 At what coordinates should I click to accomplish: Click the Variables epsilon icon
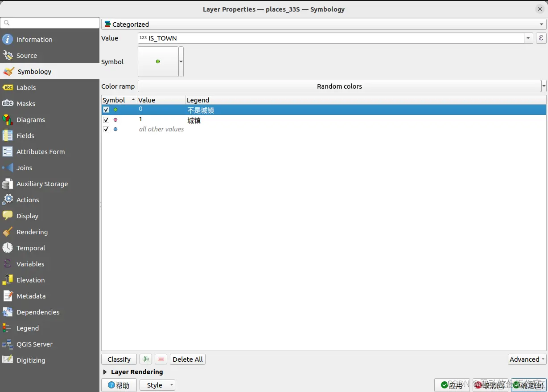pyautogui.click(x=8, y=264)
